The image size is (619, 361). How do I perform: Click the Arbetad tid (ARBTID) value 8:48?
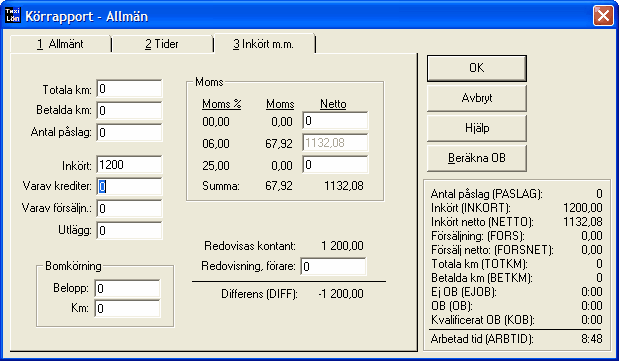click(x=592, y=339)
